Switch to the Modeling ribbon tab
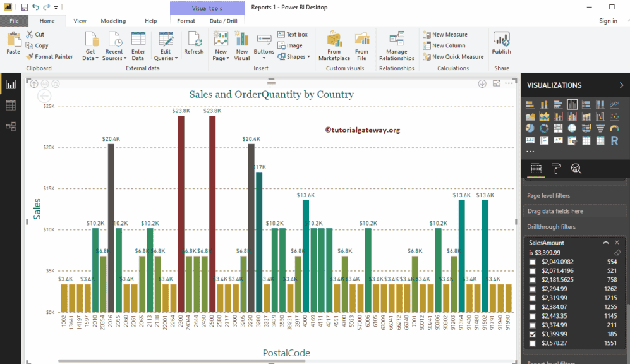The image size is (630, 364). 113,21
